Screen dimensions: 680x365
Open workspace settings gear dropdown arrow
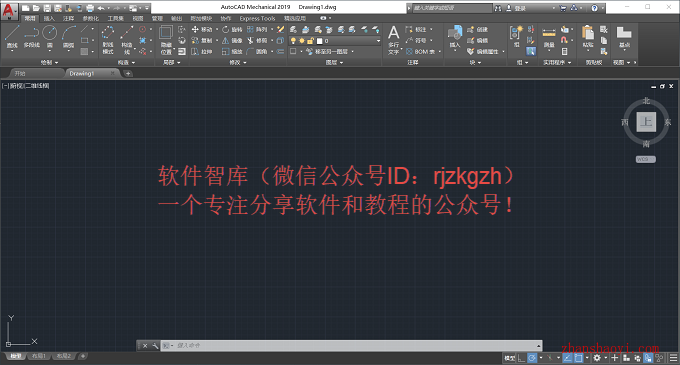click(x=606, y=358)
